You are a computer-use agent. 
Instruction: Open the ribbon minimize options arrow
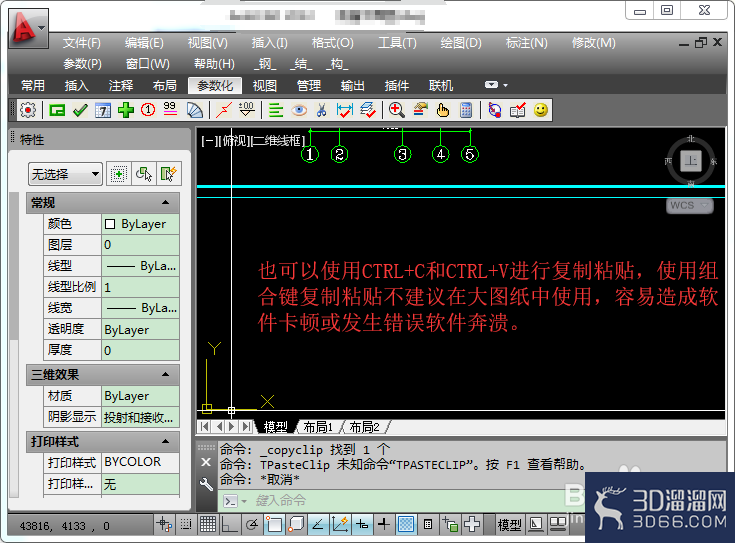click(x=505, y=85)
